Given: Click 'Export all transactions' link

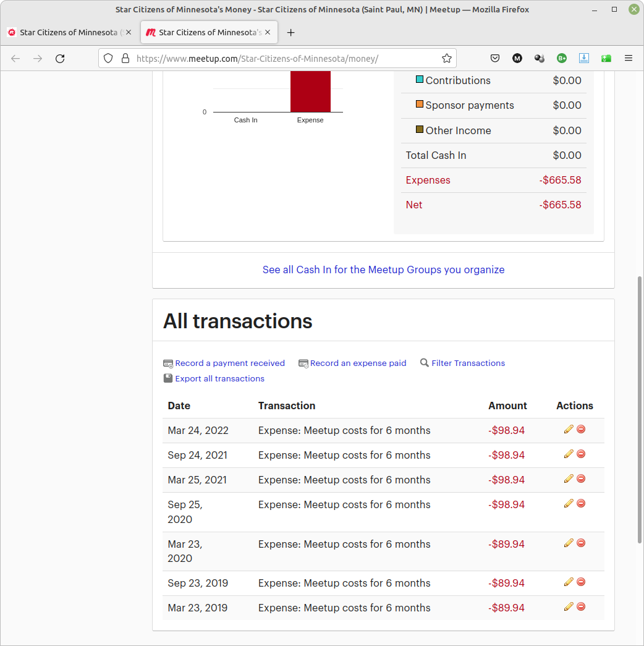Looking at the screenshot, I should click(219, 378).
